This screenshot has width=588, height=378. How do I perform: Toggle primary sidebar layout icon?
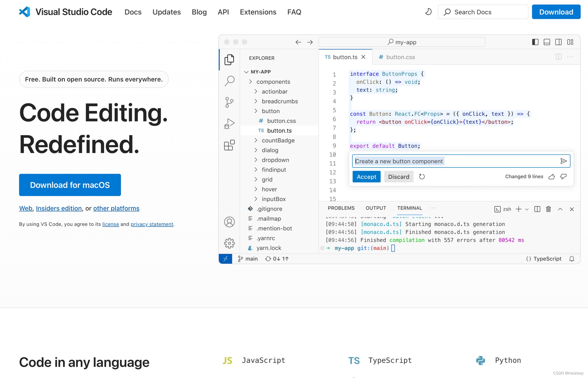pyautogui.click(x=535, y=42)
